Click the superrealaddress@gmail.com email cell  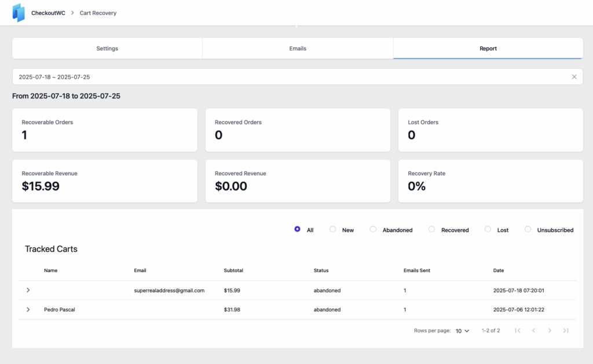(169, 291)
